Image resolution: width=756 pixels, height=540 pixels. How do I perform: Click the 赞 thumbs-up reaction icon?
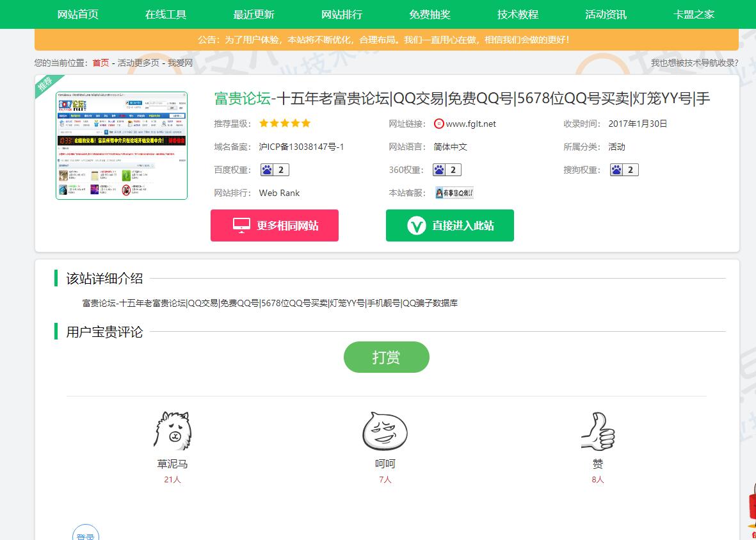tap(597, 430)
